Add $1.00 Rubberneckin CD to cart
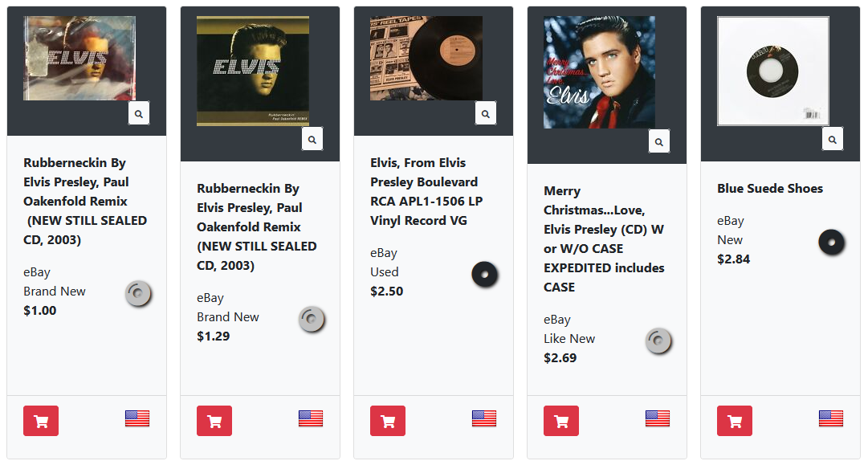This screenshot has height=465, width=868. tap(41, 422)
